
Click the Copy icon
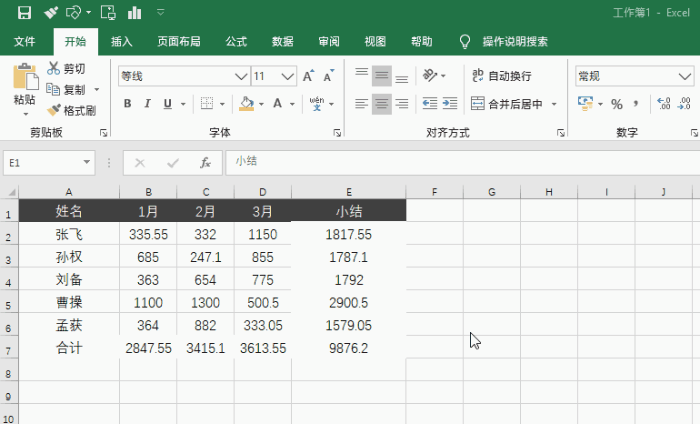[53, 89]
